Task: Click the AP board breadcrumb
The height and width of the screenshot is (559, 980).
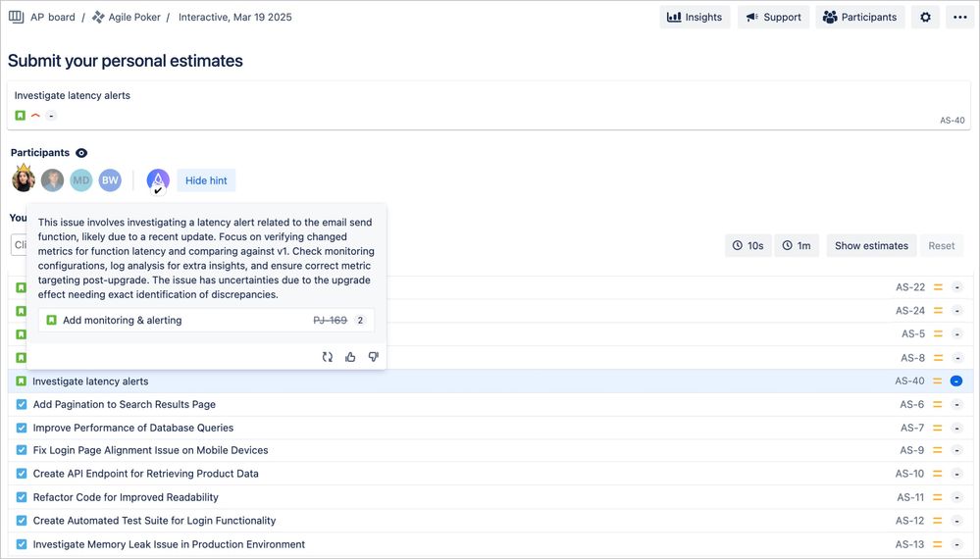Action: click(x=53, y=18)
